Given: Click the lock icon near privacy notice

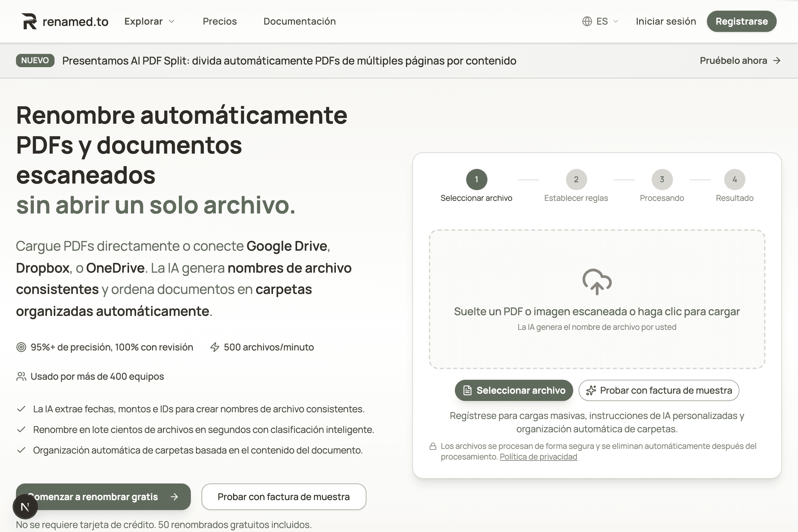Looking at the screenshot, I should 433,446.
